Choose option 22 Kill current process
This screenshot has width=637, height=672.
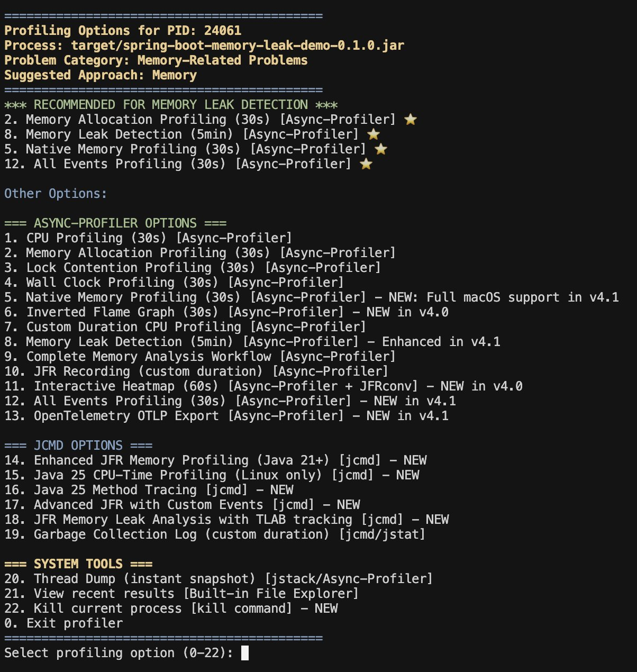click(x=171, y=609)
